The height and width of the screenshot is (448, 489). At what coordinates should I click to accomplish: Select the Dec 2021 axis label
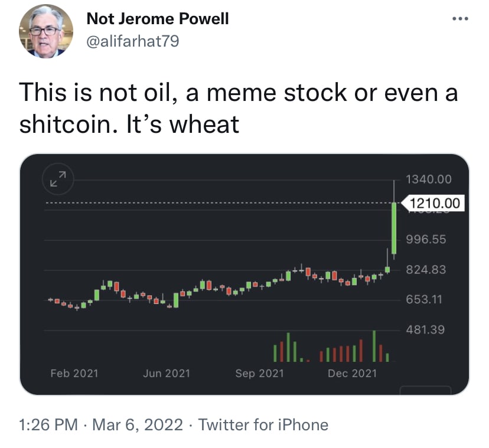(x=352, y=373)
